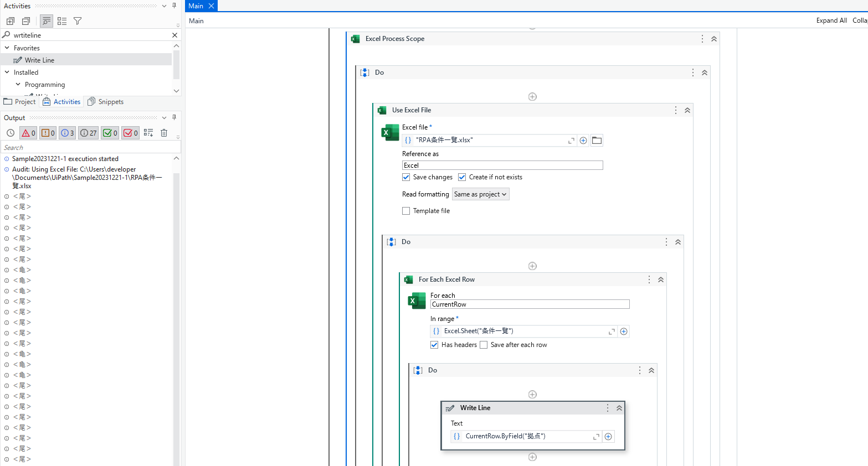Open the filter funnel in the Activities panel

77,20
